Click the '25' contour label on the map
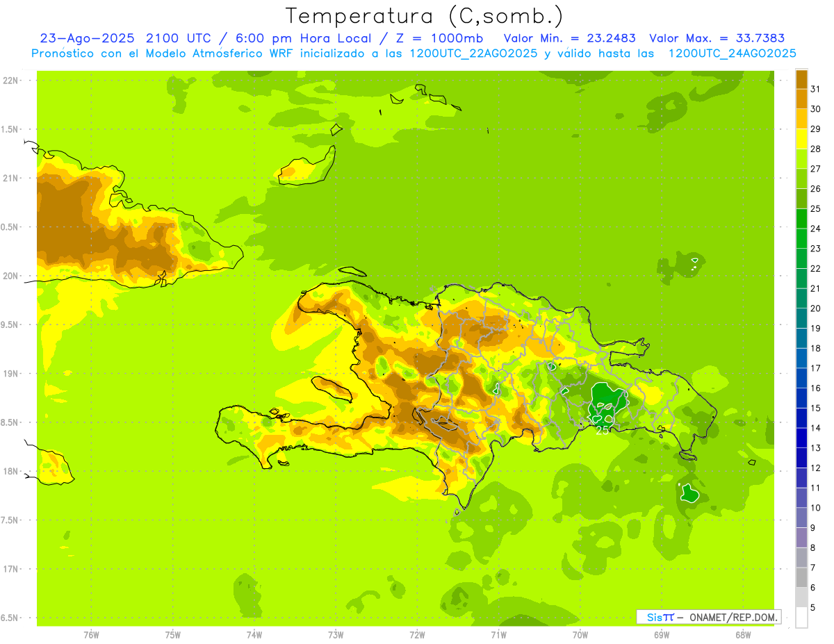This screenshot has width=834, height=644. tap(603, 430)
